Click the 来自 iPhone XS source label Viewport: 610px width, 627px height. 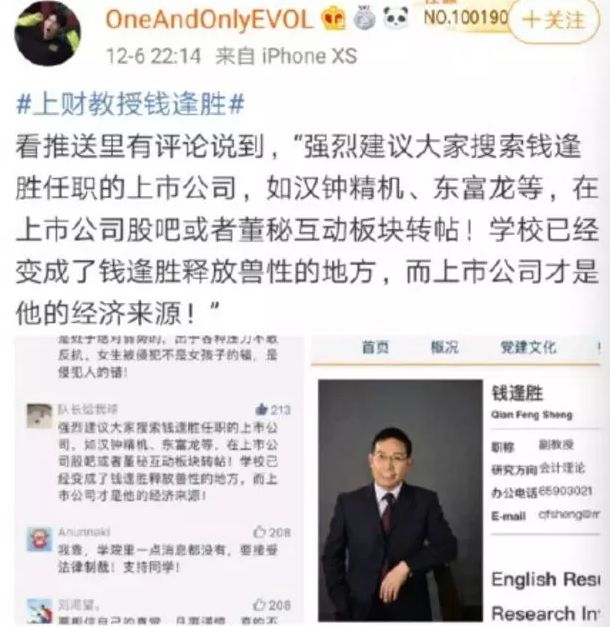click(286, 56)
